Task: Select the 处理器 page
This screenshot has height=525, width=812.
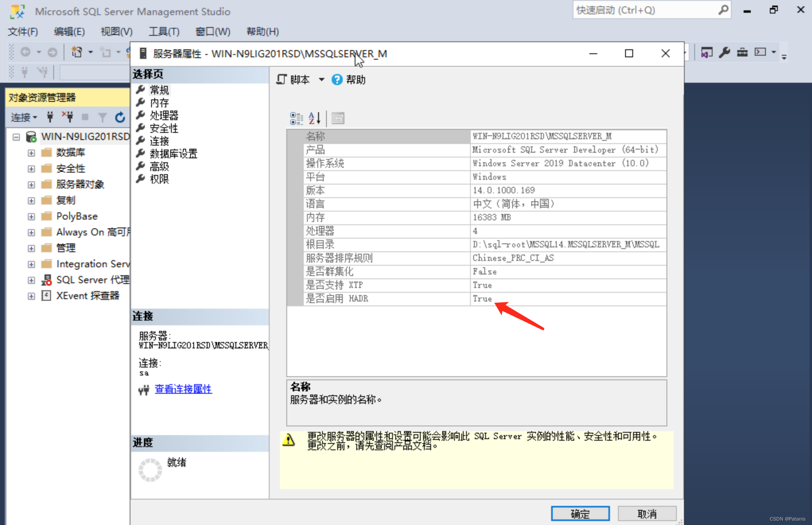Action: 164,115
